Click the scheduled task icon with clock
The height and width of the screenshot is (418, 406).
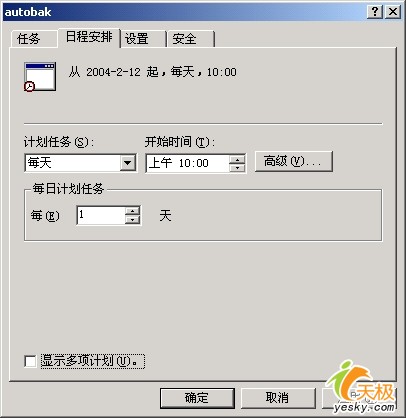tap(40, 77)
